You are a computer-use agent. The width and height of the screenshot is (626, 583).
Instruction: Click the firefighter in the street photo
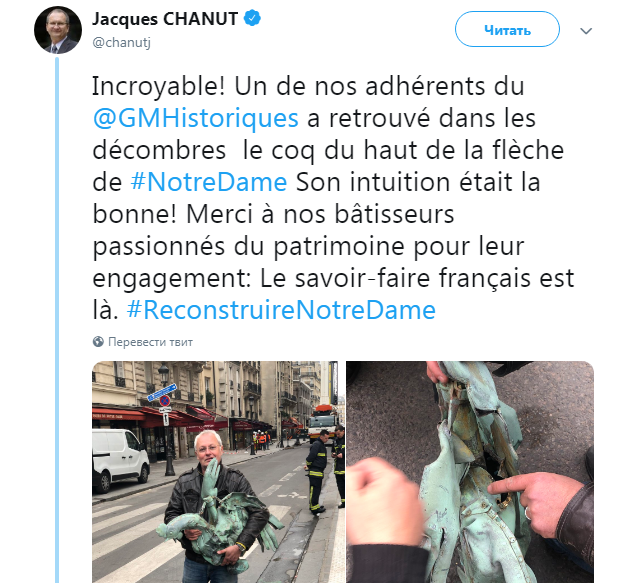coord(317,471)
